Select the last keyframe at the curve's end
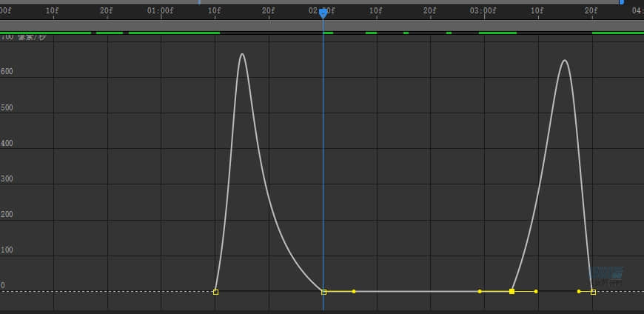644x314 pixels. 593,292
